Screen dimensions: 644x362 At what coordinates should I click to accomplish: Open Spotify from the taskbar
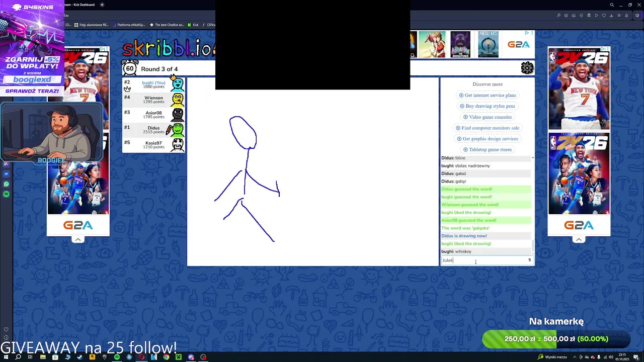pos(117,357)
